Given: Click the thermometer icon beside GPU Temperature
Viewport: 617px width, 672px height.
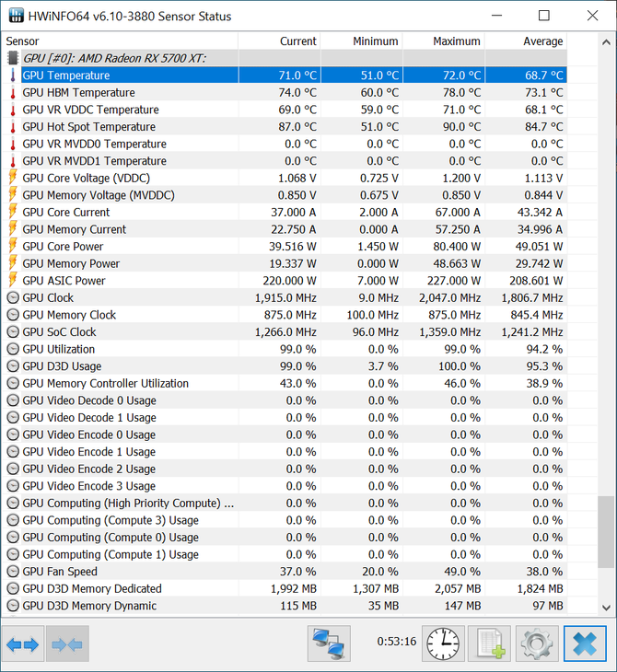Looking at the screenshot, I should coord(13,75).
